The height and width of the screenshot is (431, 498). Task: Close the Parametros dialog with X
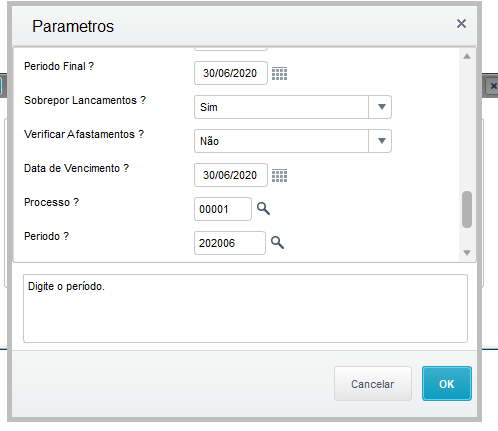[x=461, y=24]
